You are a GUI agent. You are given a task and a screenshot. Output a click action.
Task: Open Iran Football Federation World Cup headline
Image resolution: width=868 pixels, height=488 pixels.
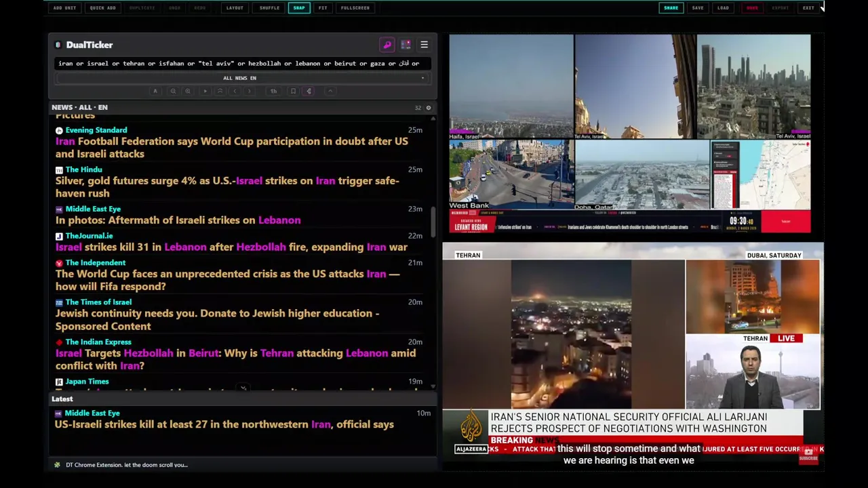point(232,148)
